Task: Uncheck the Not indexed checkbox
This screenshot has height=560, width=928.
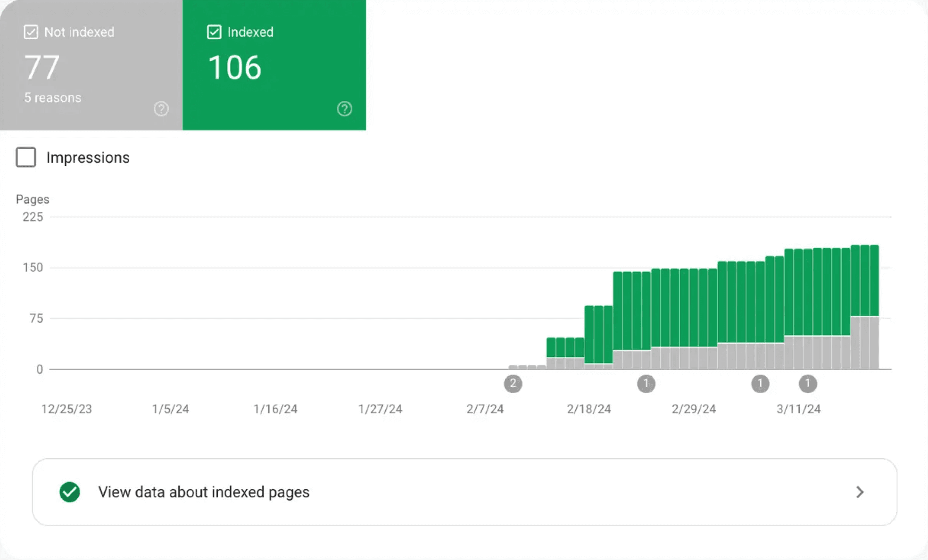Action: point(31,32)
